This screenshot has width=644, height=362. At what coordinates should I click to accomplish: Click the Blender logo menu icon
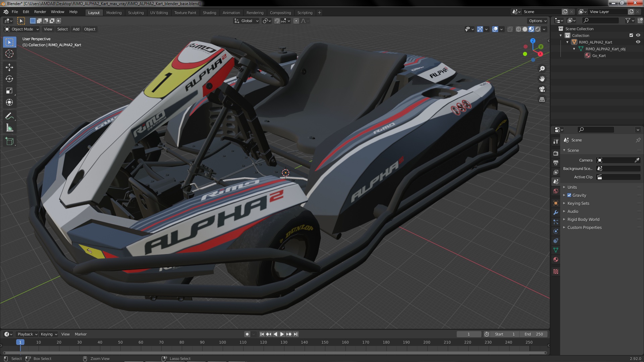(6, 12)
